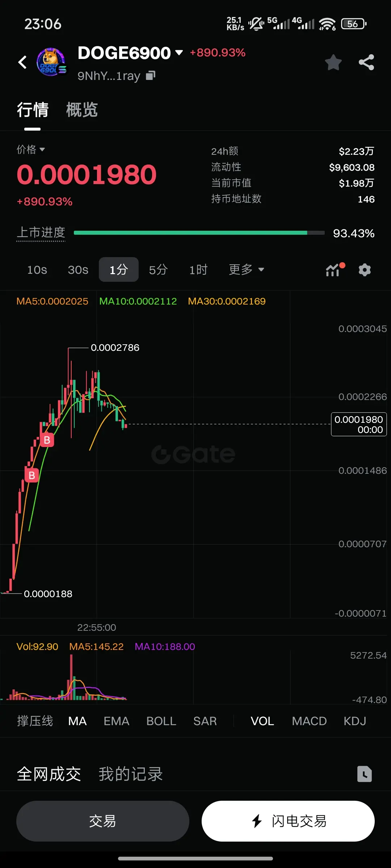Toggle the KDJ sub-indicator
The width and height of the screenshot is (391, 868).
pyautogui.click(x=355, y=721)
